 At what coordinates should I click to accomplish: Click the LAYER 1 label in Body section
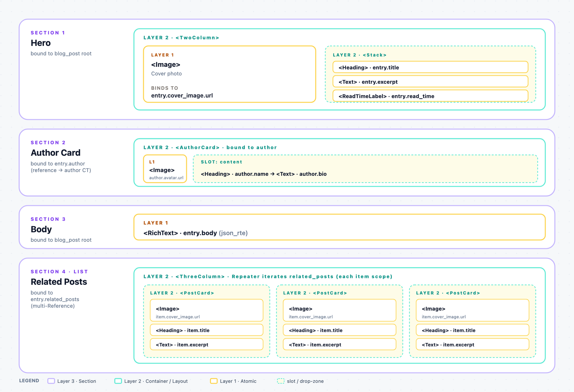(156, 223)
